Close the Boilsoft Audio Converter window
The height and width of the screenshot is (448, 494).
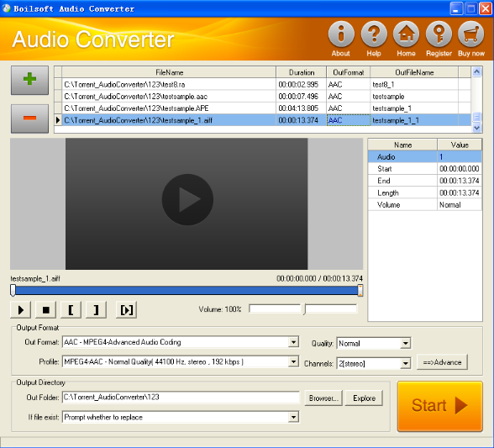(x=486, y=8)
